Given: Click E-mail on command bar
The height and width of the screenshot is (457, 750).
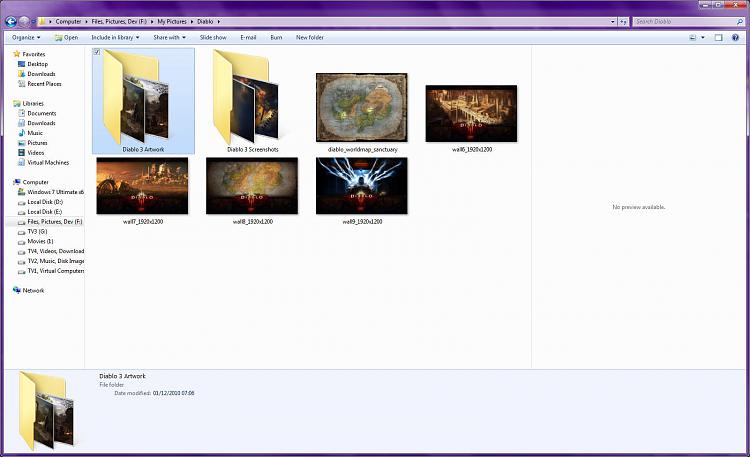Looking at the screenshot, I should point(248,37).
